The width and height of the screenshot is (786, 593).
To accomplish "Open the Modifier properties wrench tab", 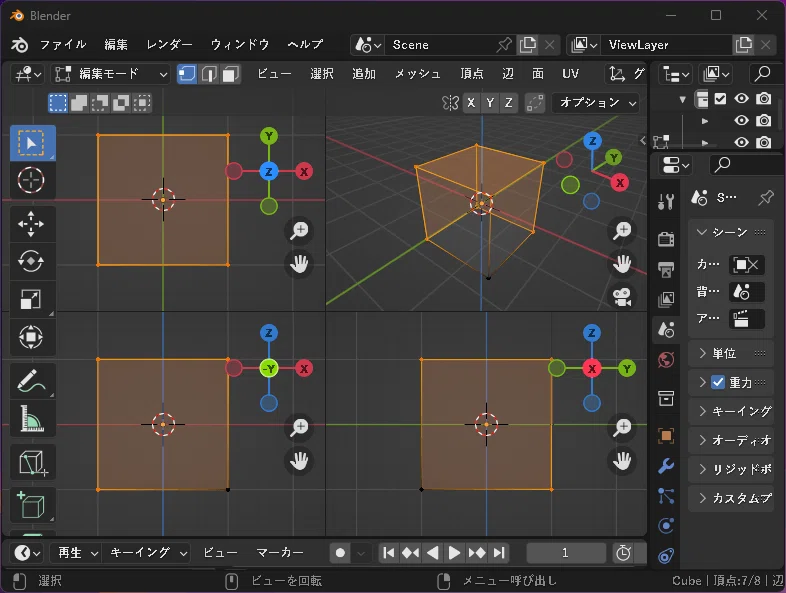I will [666, 466].
